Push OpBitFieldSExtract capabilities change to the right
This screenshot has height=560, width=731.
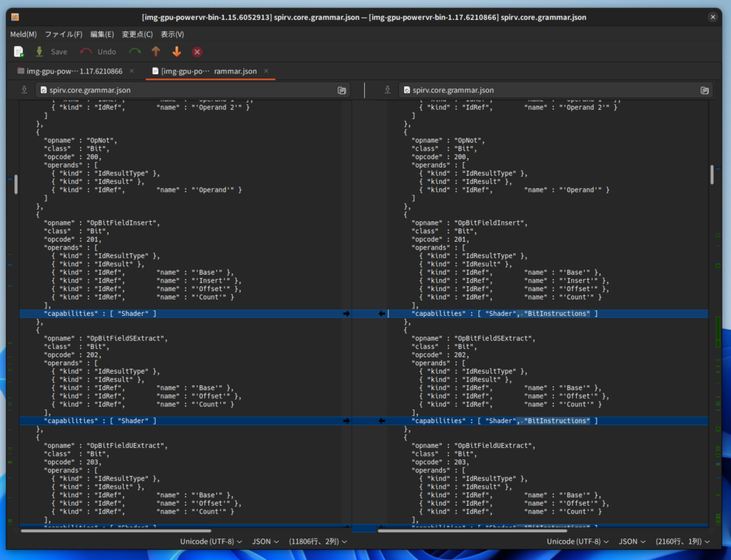pos(346,421)
